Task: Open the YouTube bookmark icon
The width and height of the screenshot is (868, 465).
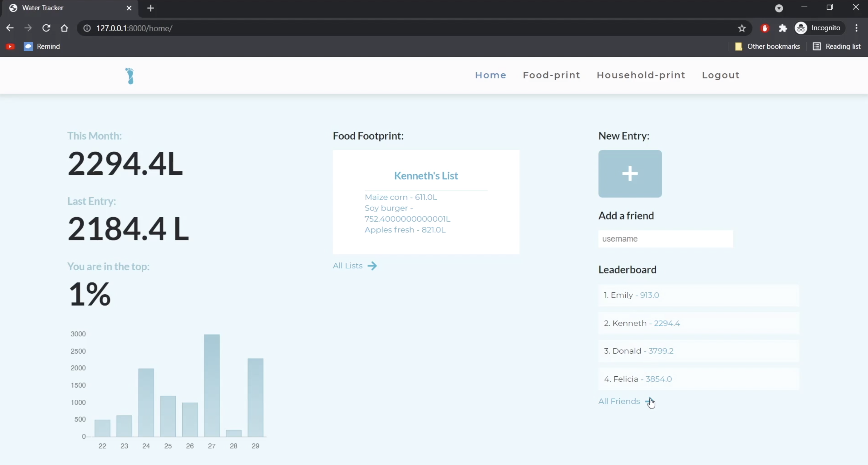Action: click(10, 46)
